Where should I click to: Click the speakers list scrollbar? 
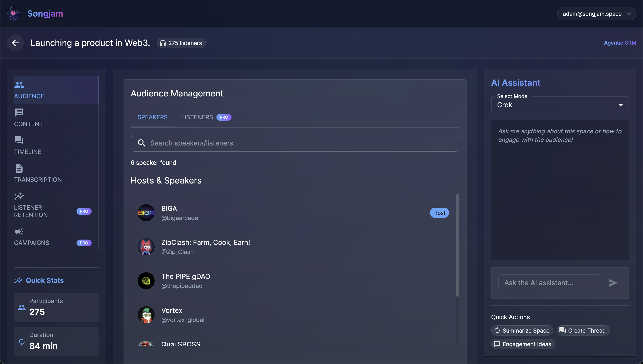pos(457,245)
